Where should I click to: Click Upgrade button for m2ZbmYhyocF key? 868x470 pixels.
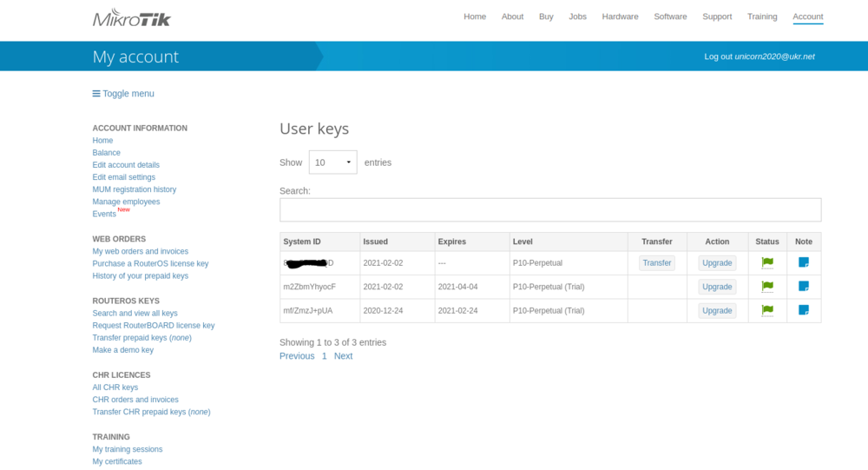pyautogui.click(x=717, y=287)
